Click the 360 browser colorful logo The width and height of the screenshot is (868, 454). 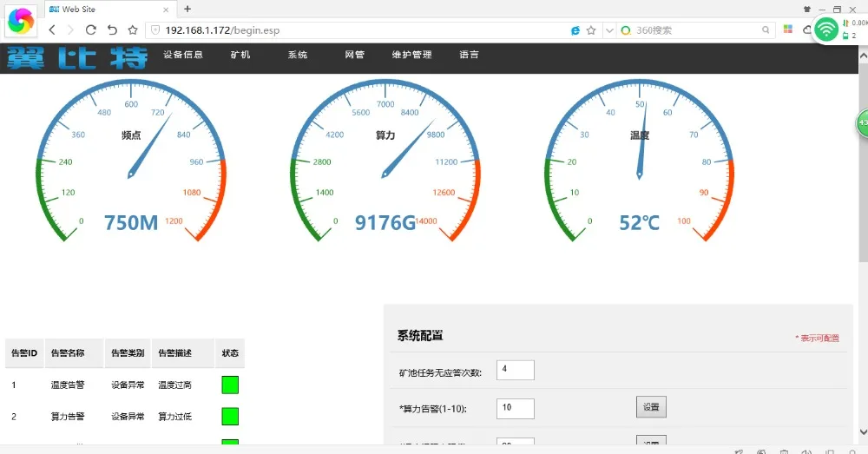tap(21, 22)
